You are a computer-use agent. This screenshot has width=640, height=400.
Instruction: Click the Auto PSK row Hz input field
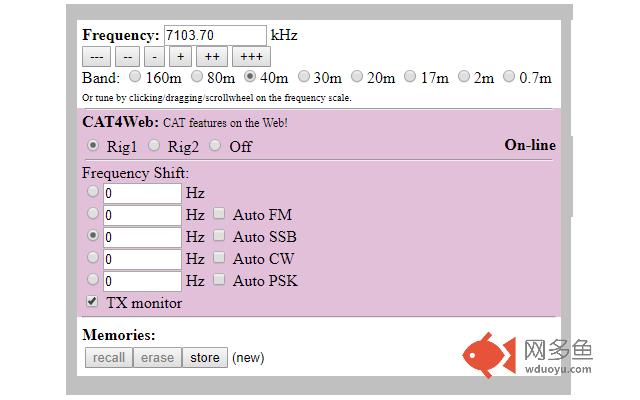click(x=142, y=282)
